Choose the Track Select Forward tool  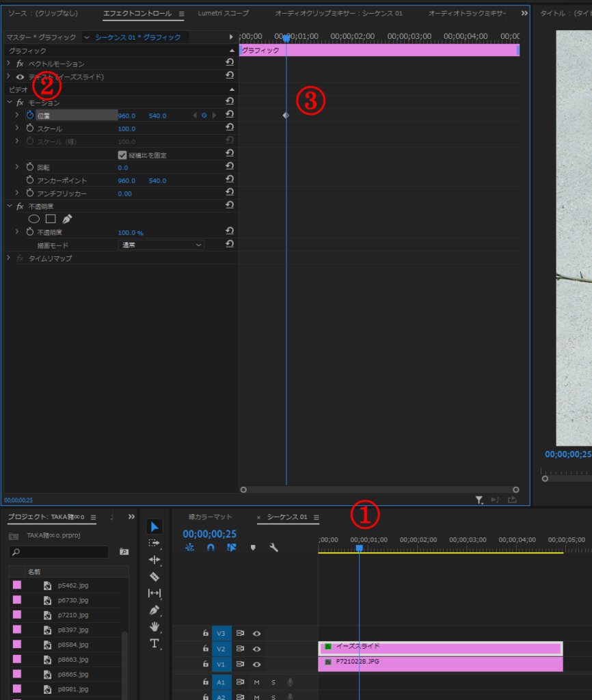point(154,543)
